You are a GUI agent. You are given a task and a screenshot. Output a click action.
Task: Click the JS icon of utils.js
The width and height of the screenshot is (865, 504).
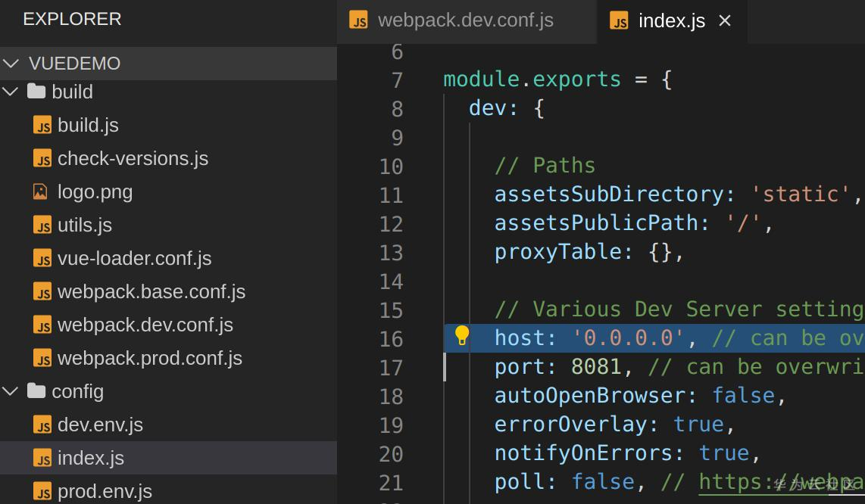pos(42,225)
